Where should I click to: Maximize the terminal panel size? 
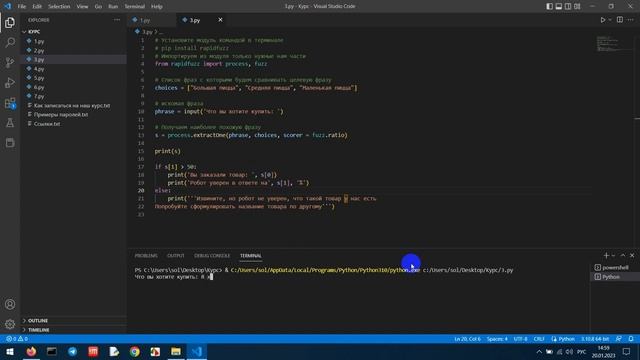(x=623, y=256)
